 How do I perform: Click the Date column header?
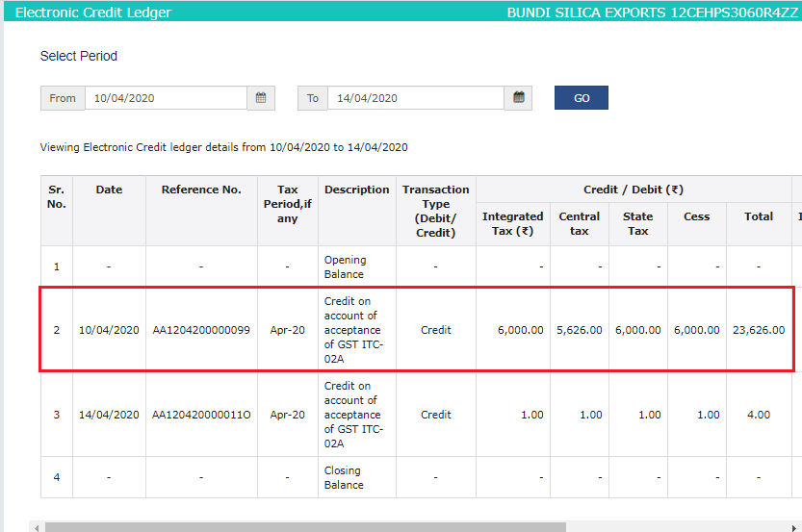coord(109,190)
